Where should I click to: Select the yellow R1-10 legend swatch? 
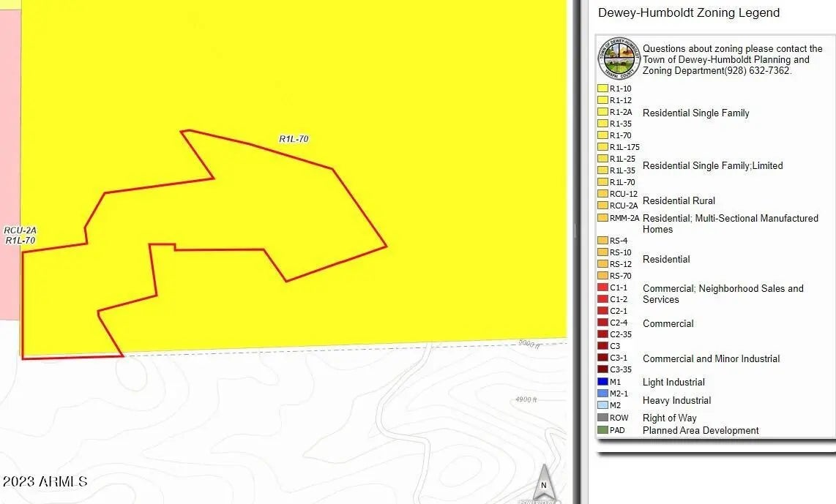click(x=602, y=89)
